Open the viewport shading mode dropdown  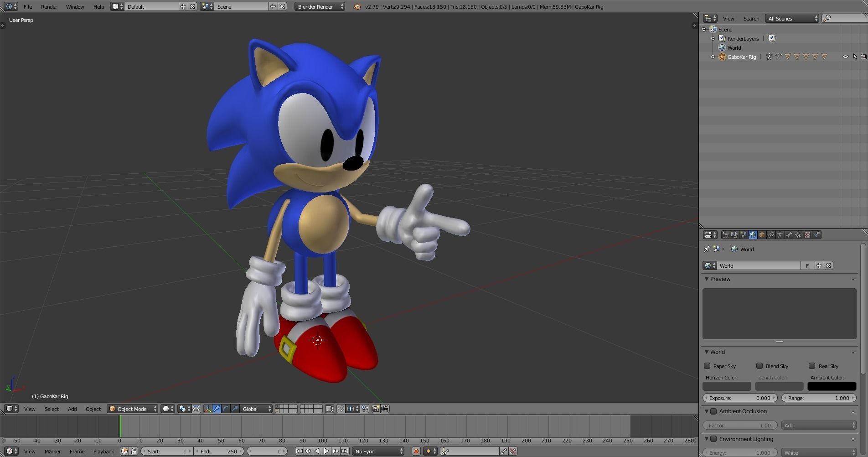(x=168, y=409)
